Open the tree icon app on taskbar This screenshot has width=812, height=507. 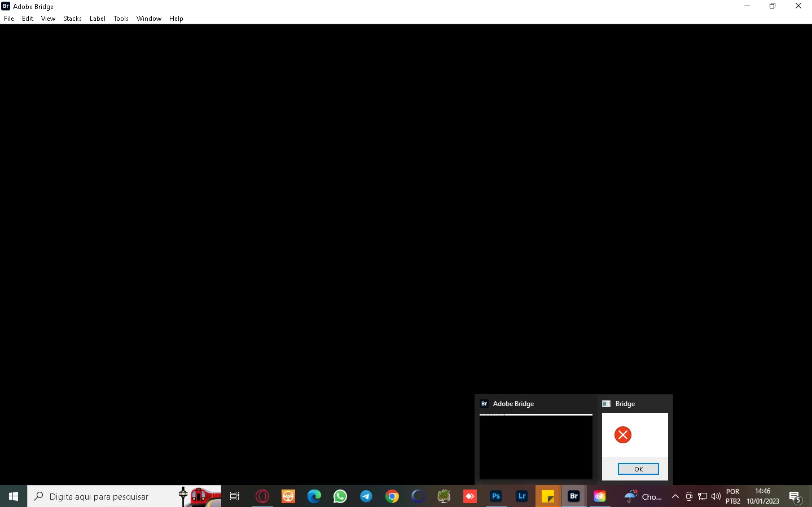pos(444,496)
